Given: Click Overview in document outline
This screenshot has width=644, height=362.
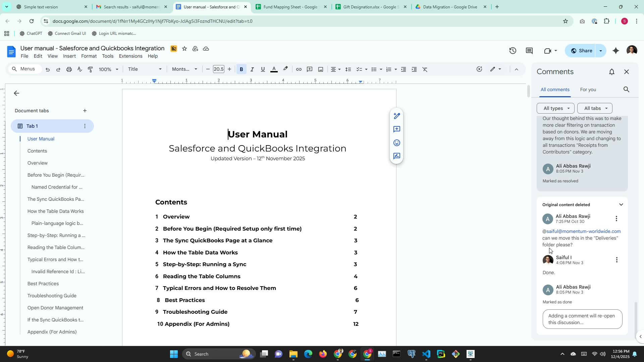Looking at the screenshot, I should point(38,163).
